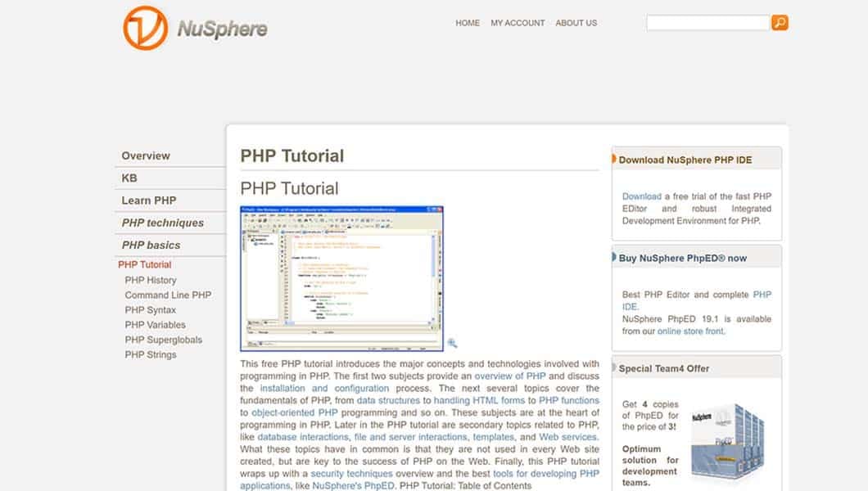
Task: Open the HOME menu item
Action: click(468, 23)
